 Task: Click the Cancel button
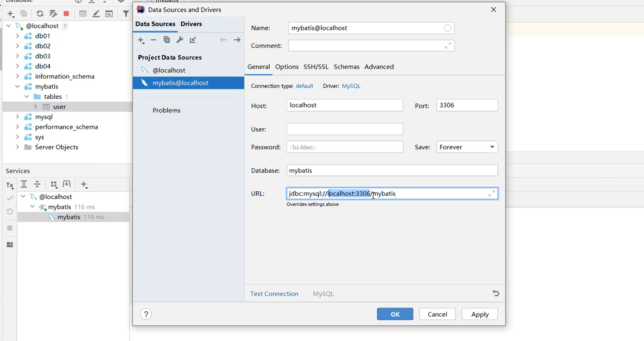[x=437, y=314]
